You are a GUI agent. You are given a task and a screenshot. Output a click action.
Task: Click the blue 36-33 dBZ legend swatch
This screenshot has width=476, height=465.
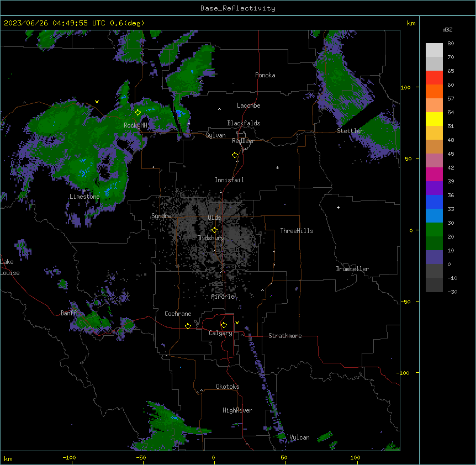[x=434, y=202]
